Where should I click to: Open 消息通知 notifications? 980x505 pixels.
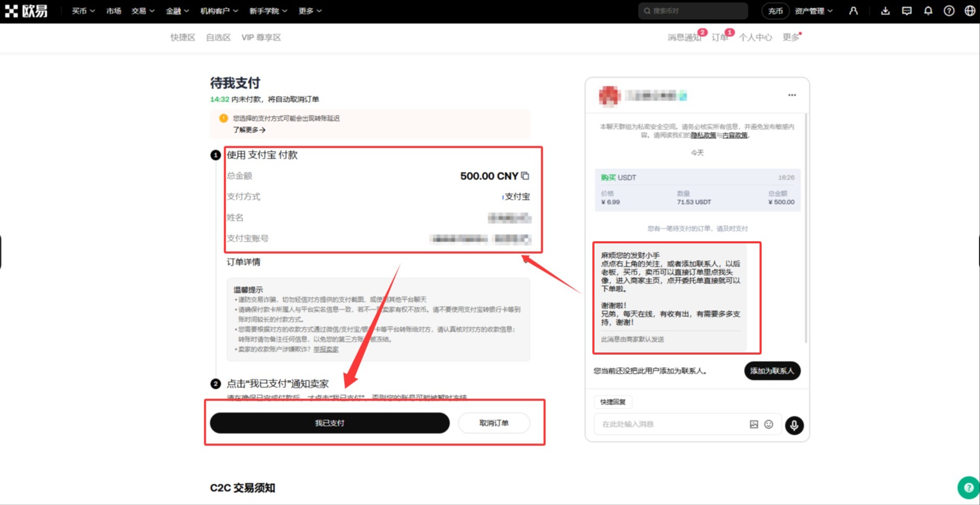(684, 38)
